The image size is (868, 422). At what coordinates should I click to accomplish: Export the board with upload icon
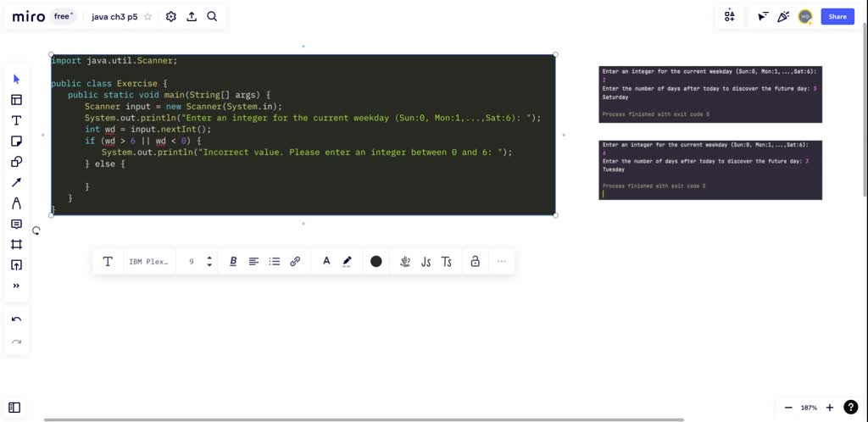tap(192, 17)
